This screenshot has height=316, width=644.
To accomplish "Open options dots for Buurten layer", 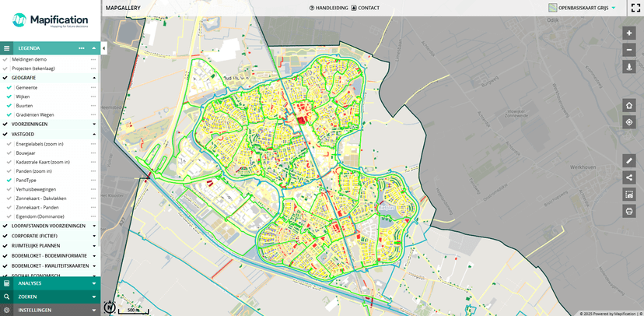I will [x=93, y=106].
